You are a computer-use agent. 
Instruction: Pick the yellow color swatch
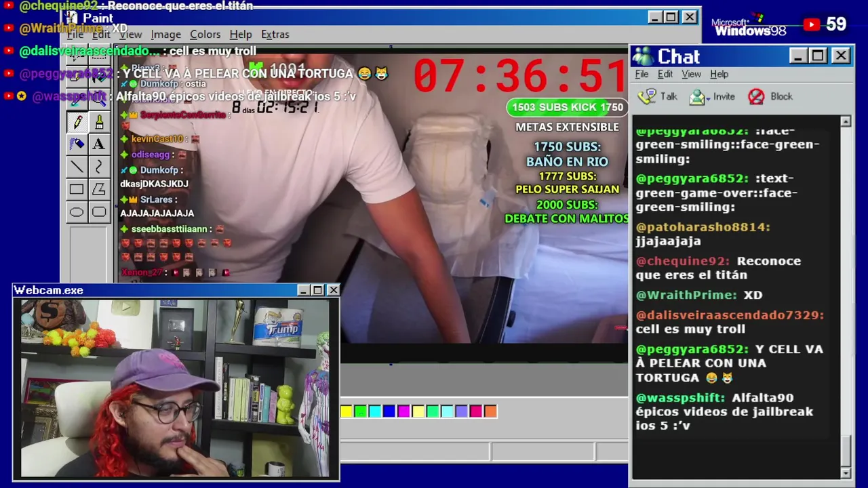click(x=347, y=411)
